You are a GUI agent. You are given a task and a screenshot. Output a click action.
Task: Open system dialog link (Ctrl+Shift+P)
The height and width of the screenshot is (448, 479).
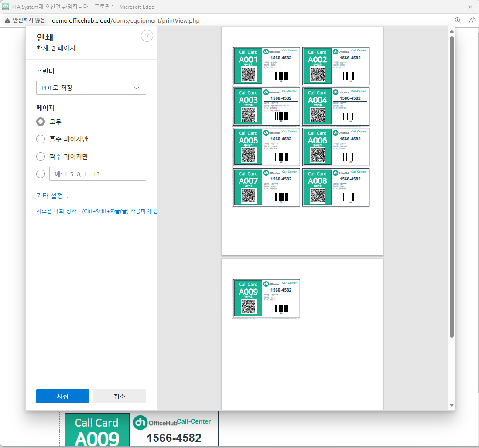tap(96, 211)
